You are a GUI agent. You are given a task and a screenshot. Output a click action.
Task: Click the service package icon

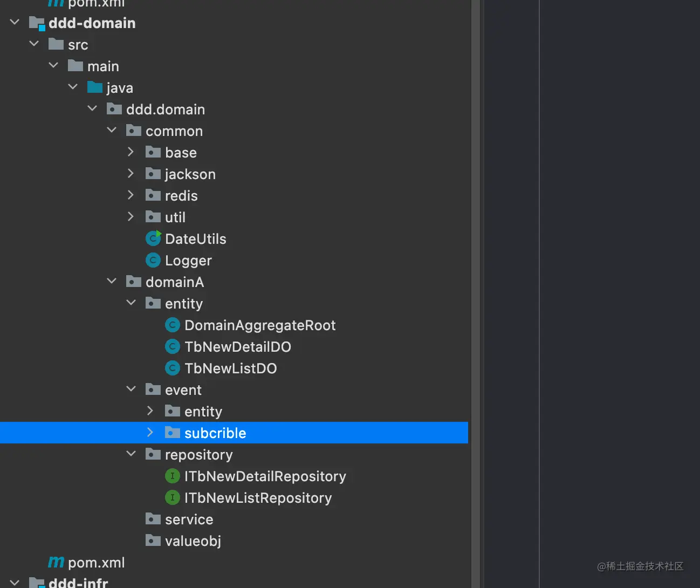tap(153, 519)
